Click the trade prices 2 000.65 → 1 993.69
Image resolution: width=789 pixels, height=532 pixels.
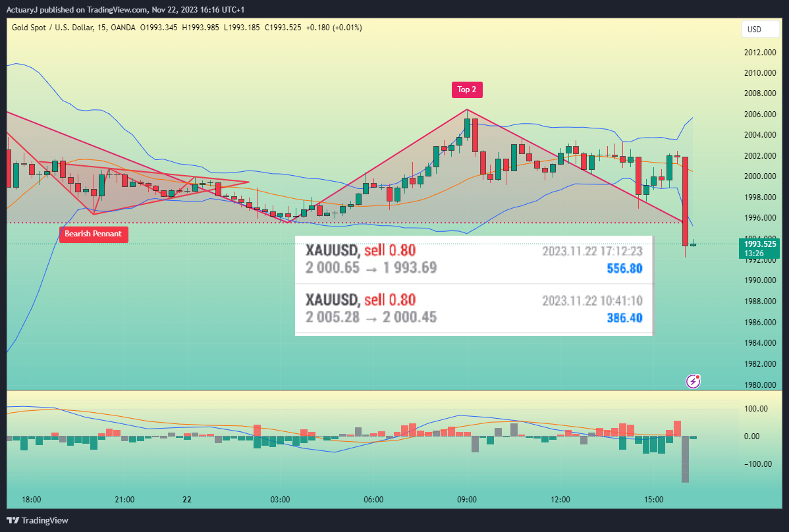click(371, 267)
